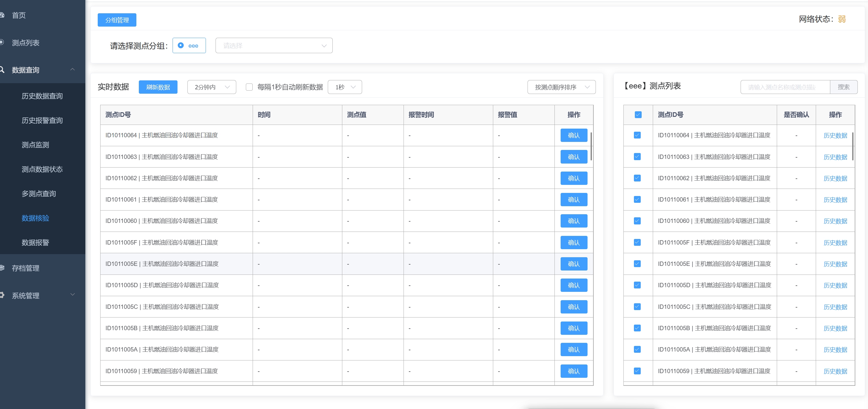Click 确认 for ID1011005E row
The height and width of the screenshot is (409, 868).
tap(574, 264)
